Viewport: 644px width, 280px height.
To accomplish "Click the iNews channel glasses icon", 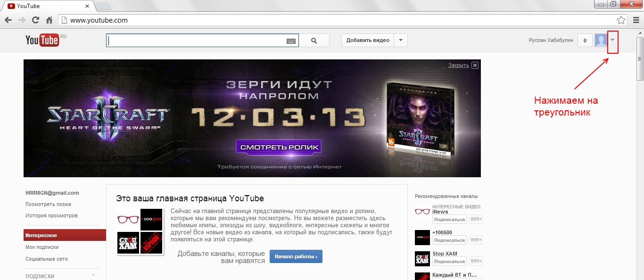I will tap(422, 212).
